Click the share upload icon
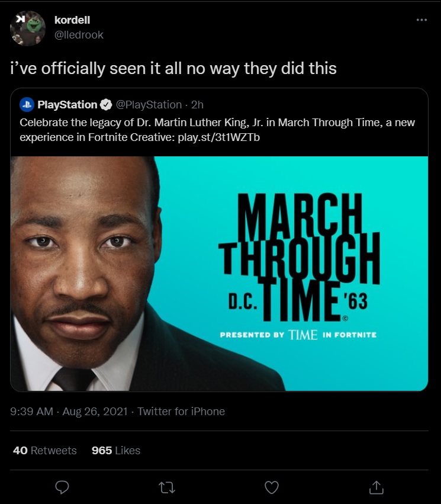The image size is (441, 504). 376,487
